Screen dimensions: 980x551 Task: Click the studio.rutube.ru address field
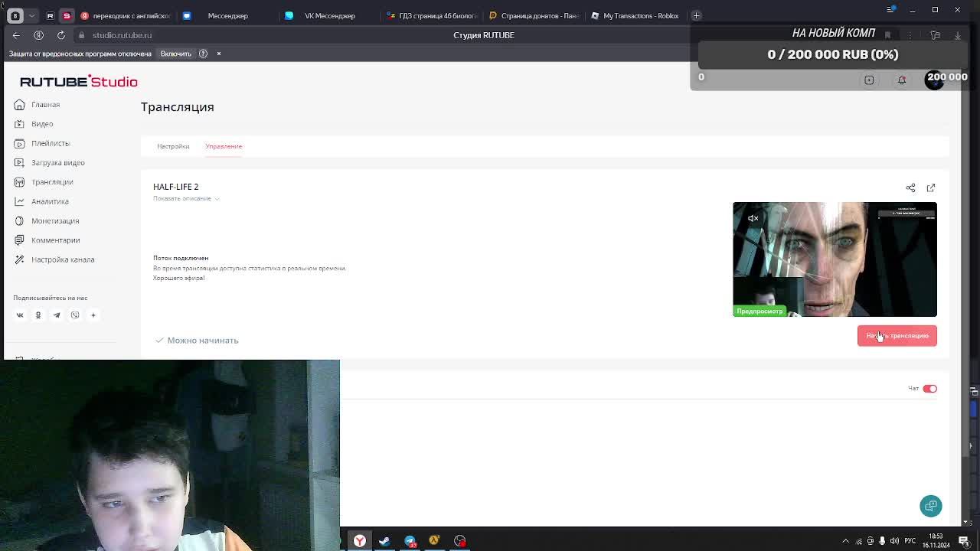tap(122, 35)
